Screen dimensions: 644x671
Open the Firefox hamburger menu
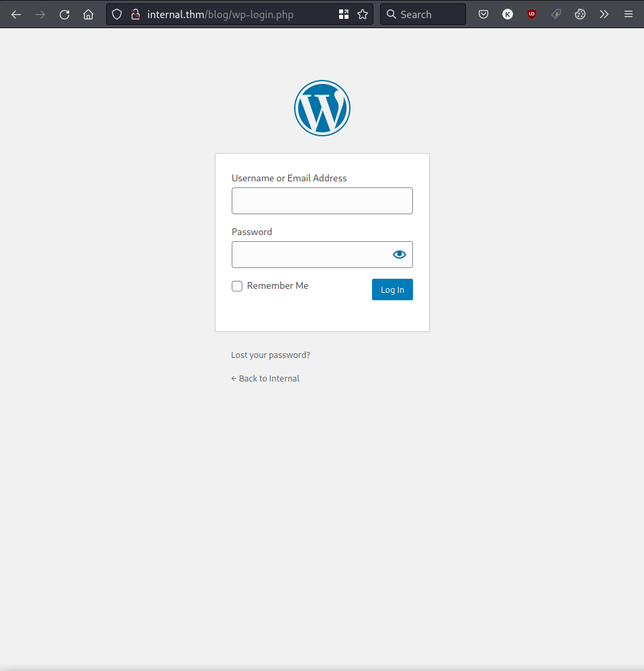point(628,15)
